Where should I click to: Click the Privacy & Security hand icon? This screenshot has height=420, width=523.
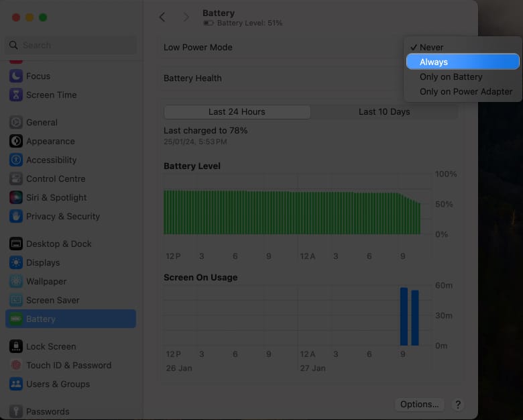(16, 216)
